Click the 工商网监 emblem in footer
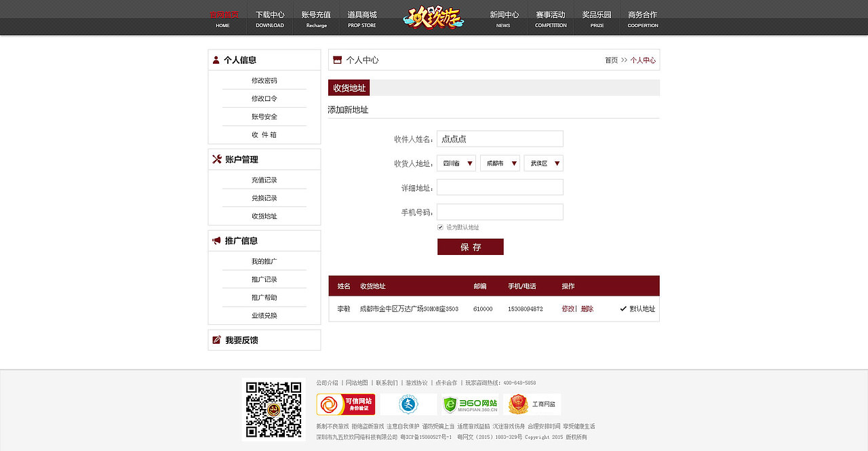The height and width of the screenshot is (451, 868). [534, 404]
